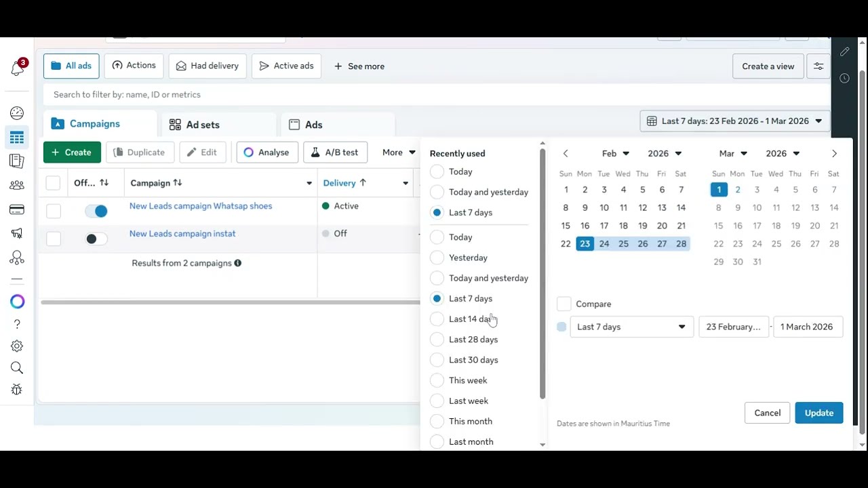Select the Active ads filter tab

coord(286,66)
